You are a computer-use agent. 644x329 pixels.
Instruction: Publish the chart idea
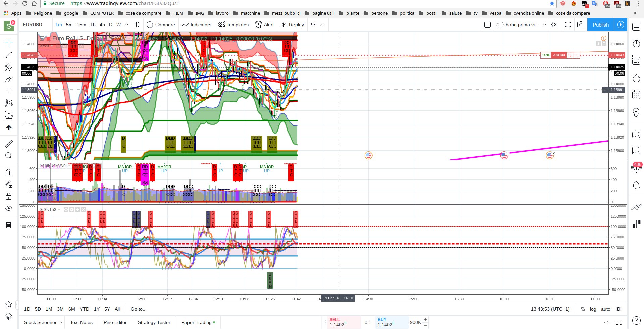(x=601, y=25)
